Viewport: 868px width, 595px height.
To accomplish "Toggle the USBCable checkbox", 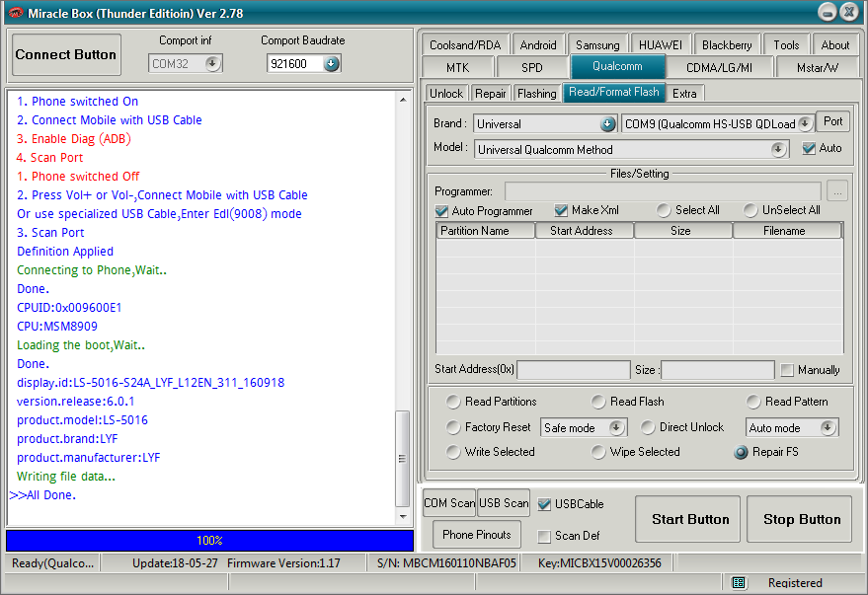I will (544, 504).
